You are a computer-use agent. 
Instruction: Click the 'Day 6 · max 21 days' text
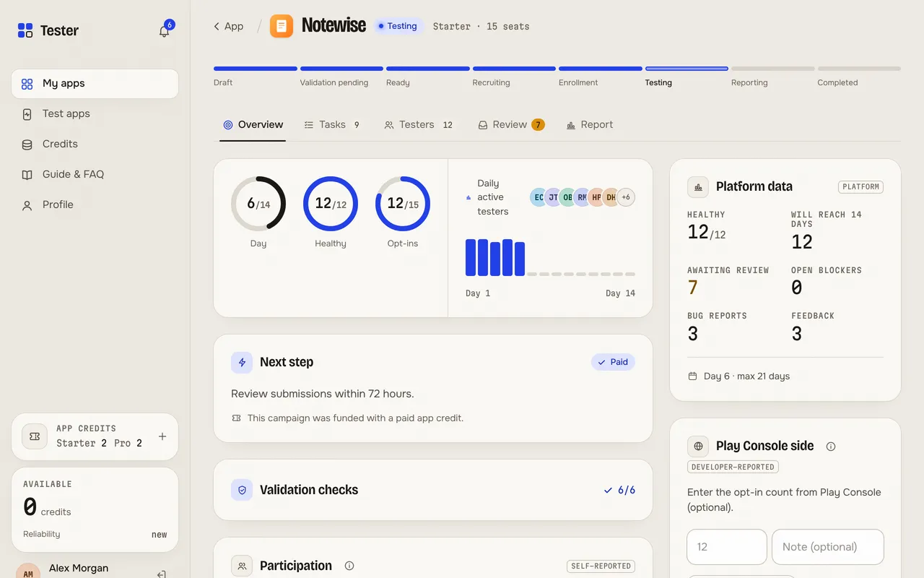(x=746, y=376)
